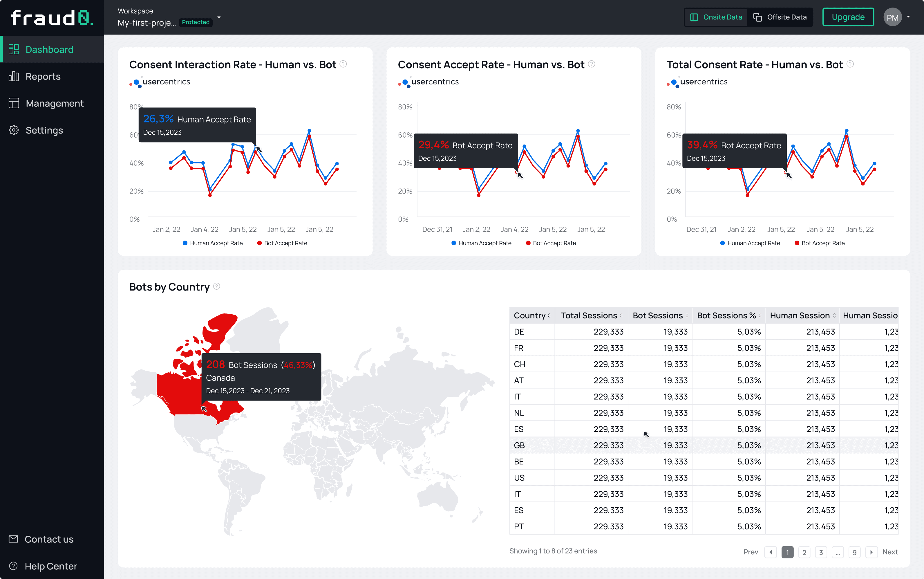Image resolution: width=924 pixels, height=579 pixels.
Task: Show help for Consent Interaction Rate chart
Action: 343,64
